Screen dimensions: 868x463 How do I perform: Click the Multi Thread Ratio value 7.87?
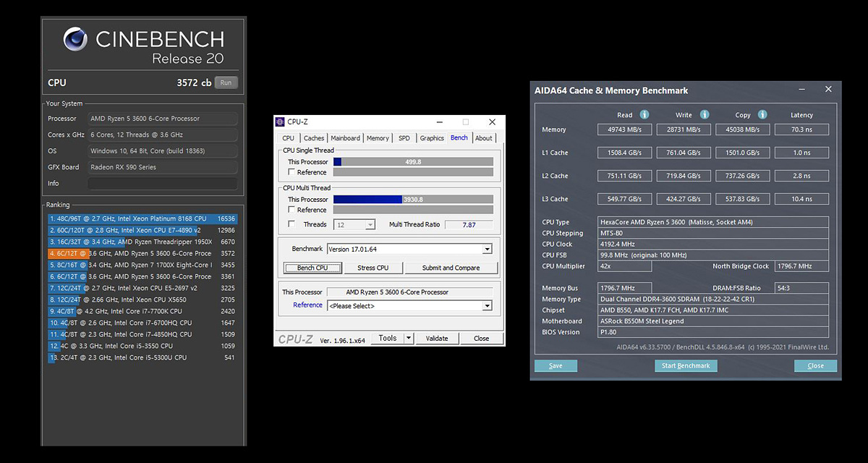(x=469, y=225)
